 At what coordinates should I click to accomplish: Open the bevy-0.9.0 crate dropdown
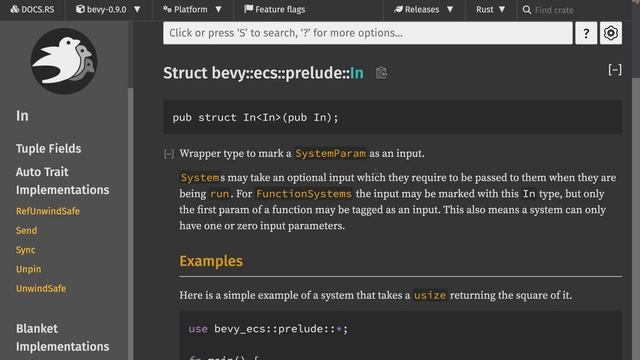tap(108, 9)
